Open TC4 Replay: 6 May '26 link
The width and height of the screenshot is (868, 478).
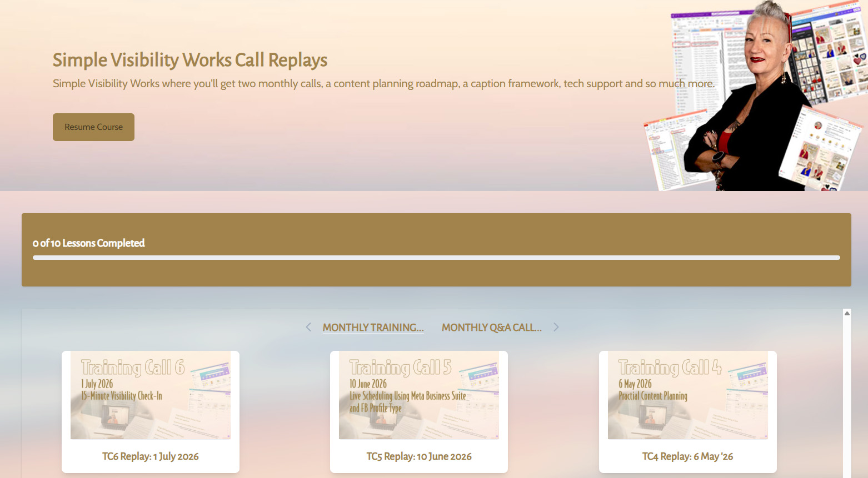[x=688, y=456]
